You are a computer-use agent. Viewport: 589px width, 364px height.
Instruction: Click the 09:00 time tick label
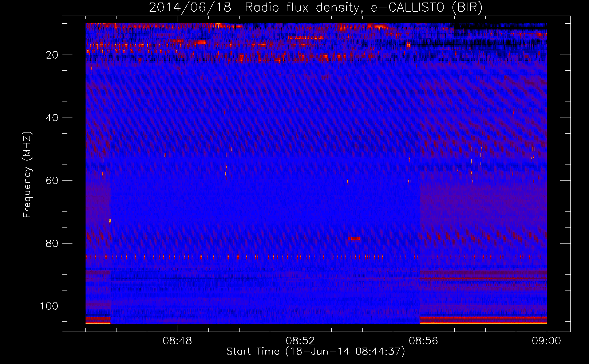pyautogui.click(x=546, y=341)
